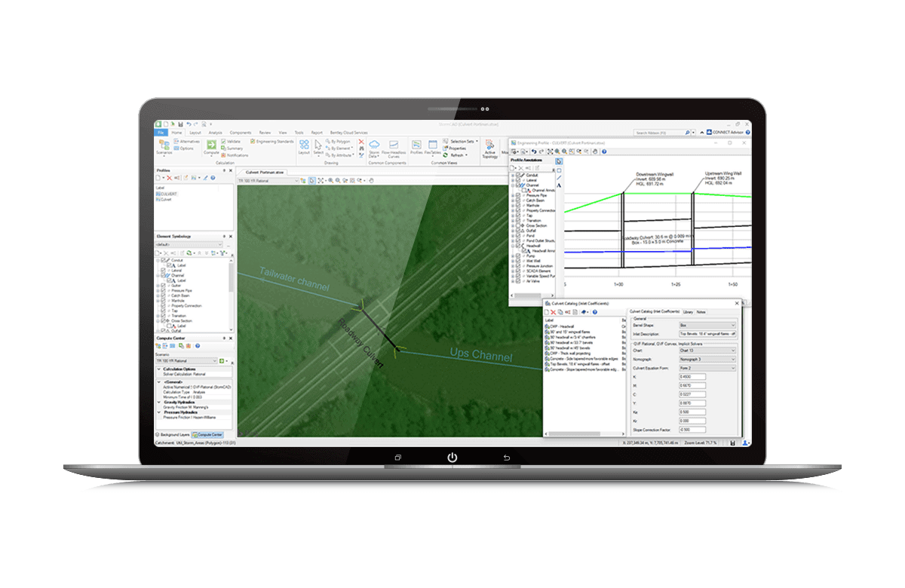Click the Slope Correction Factor field
Viewport: 905px width, 588px height.
(x=692, y=429)
